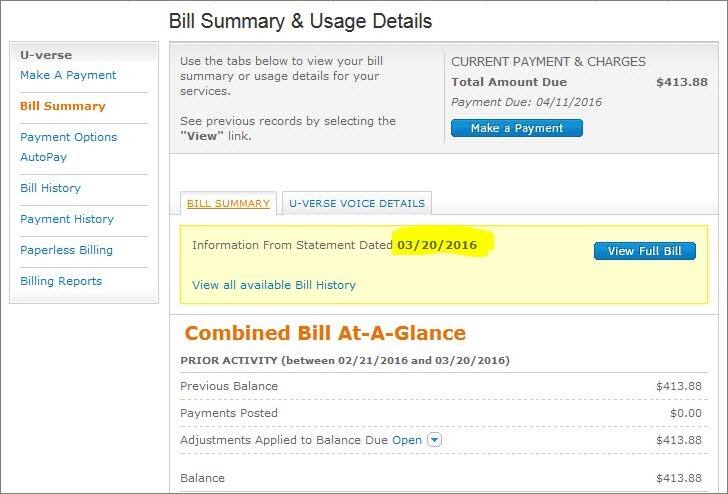
Task: Click the View Full Bill button
Action: coord(644,251)
